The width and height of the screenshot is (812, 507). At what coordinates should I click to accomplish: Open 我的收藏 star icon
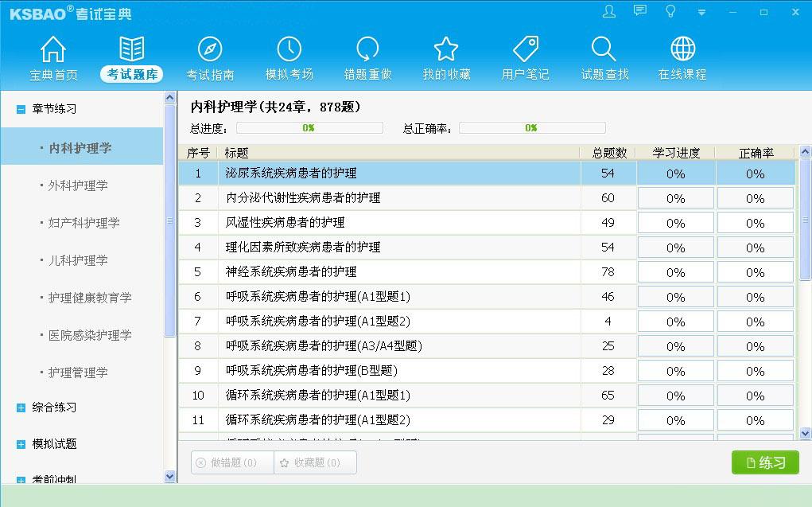pyautogui.click(x=446, y=50)
